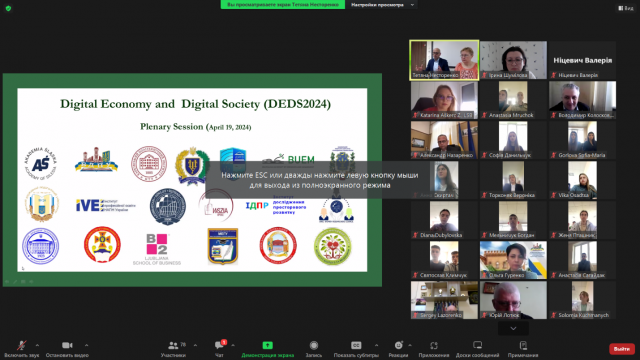Open the View layout menu top right
640x360 pixels.
626,8
